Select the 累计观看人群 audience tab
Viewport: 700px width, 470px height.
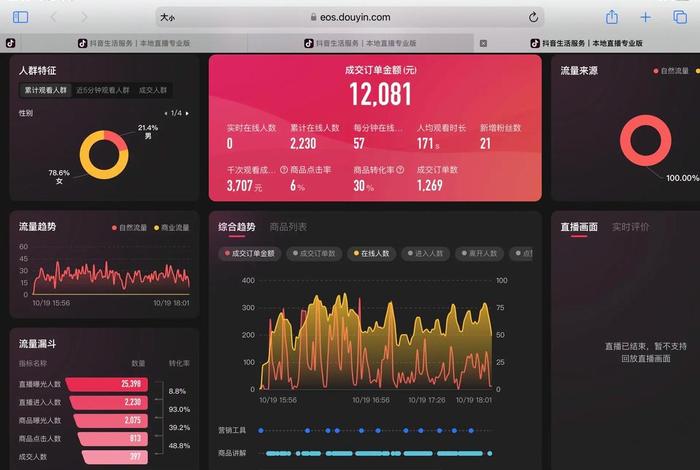46,90
